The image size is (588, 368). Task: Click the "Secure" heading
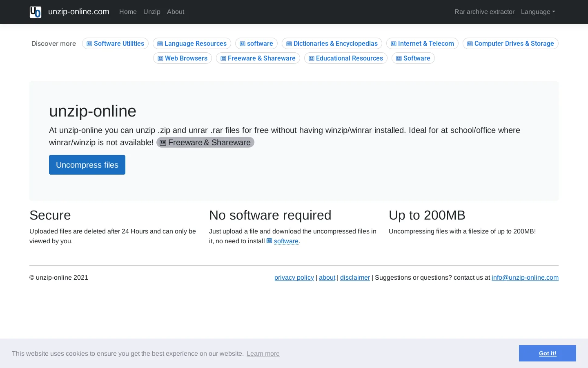tap(50, 215)
